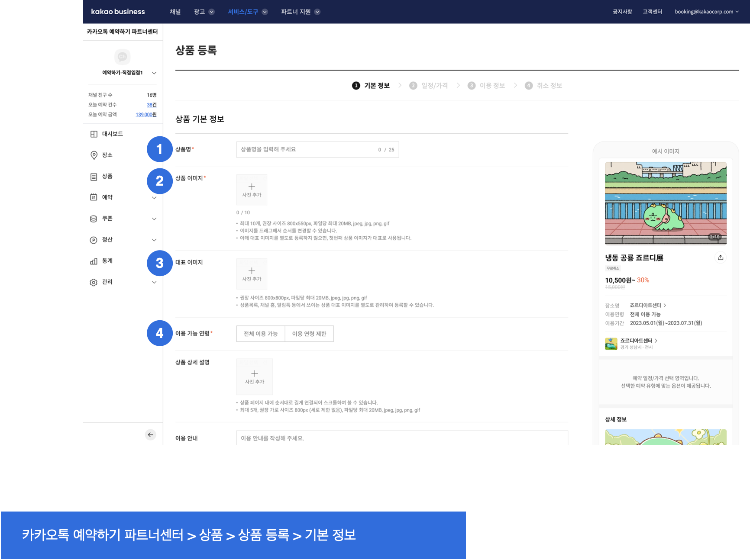Go to the 일정/가격 step tab
This screenshot has height=560, width=750.
434,86
